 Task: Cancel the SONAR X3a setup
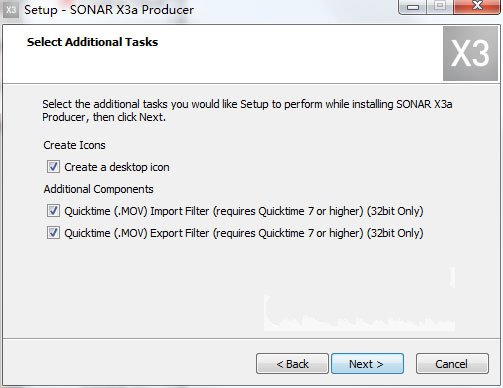coord(452,364)
